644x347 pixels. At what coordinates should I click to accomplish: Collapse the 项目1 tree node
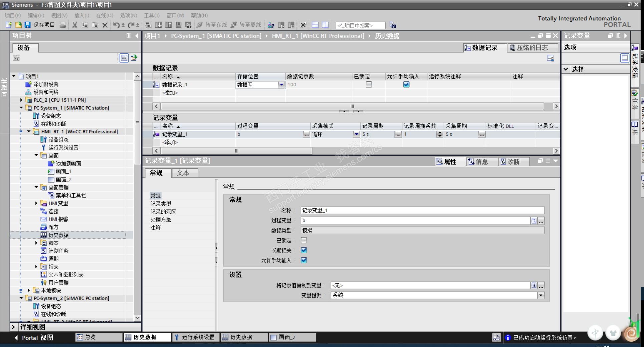(x=14, y=76)
